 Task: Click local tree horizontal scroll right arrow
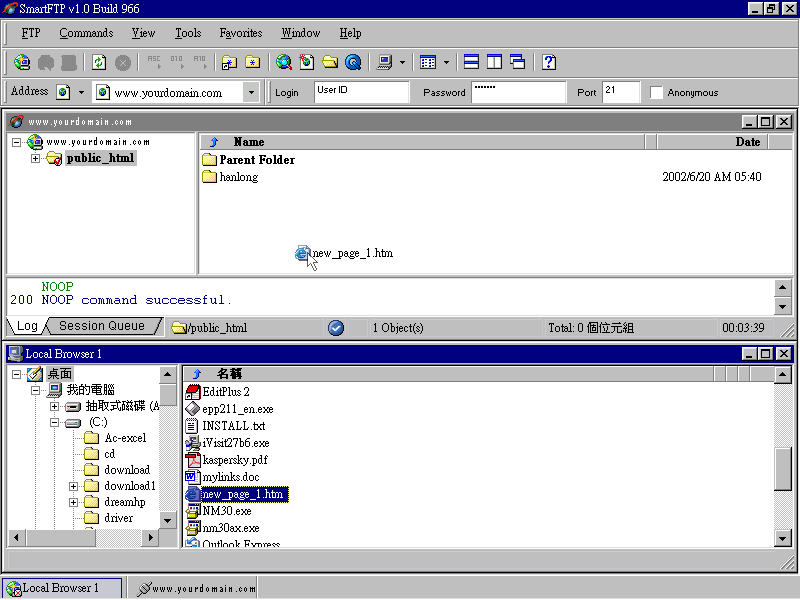150,537
